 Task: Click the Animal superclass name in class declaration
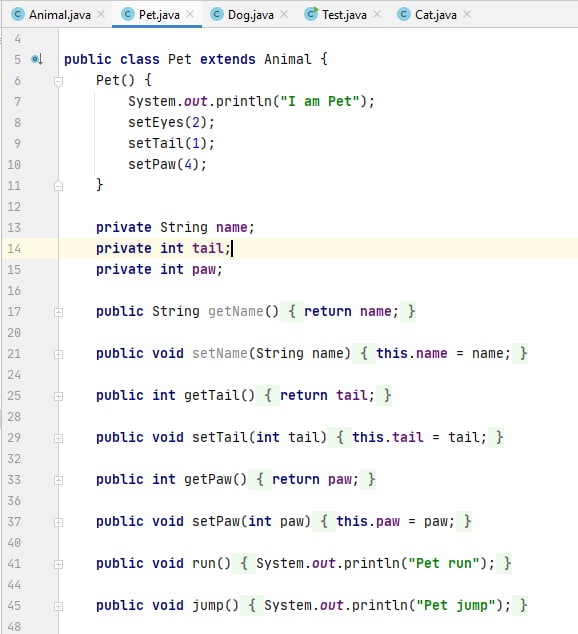click(x=288, y=59)
